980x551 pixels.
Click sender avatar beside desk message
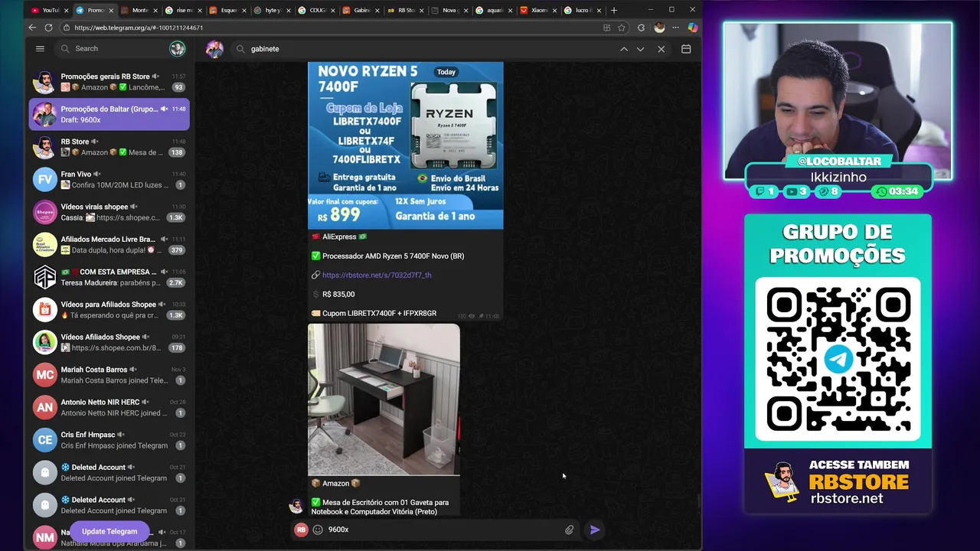pyautogui.click(x=296, y=506)
